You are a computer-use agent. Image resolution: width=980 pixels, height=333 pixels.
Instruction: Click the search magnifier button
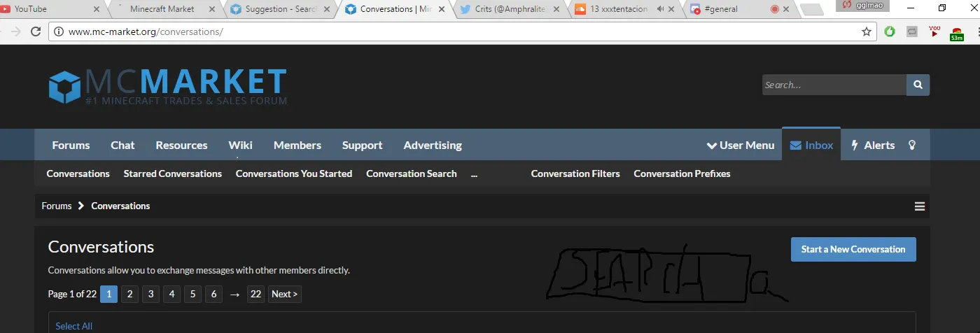(918, 85)
